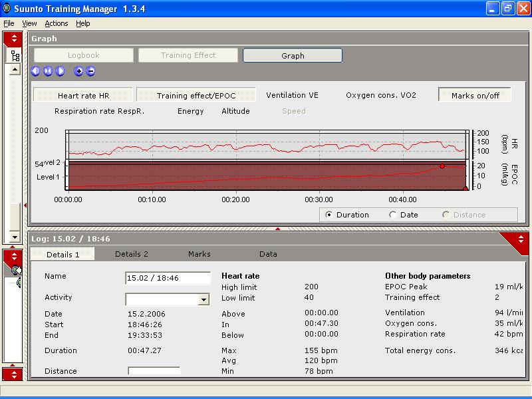Image resolution: width=532 pixels, height=399 pixels.
Task: Zoom in with the plus icon
Action: coord(78,71)
